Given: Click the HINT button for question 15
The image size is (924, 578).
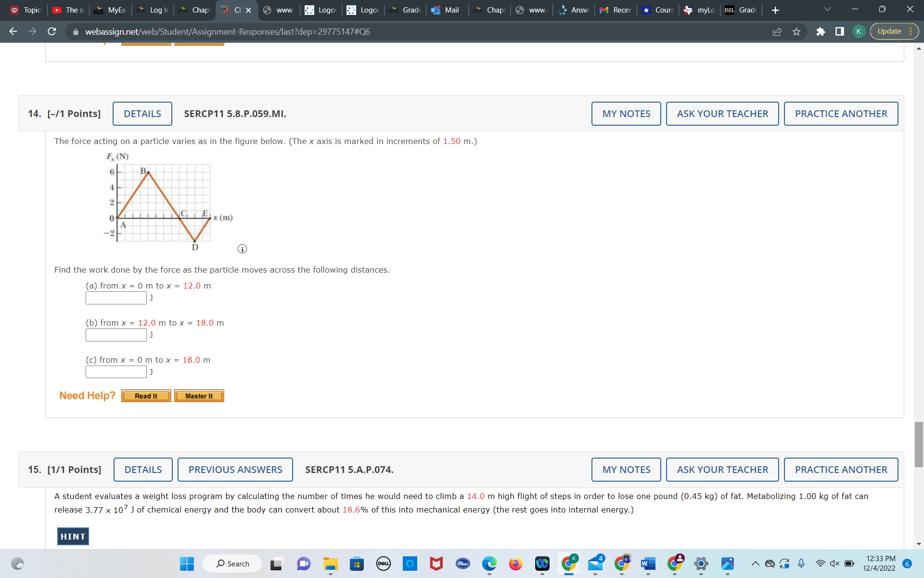Looking at the screenshot, I should point(73,536).
